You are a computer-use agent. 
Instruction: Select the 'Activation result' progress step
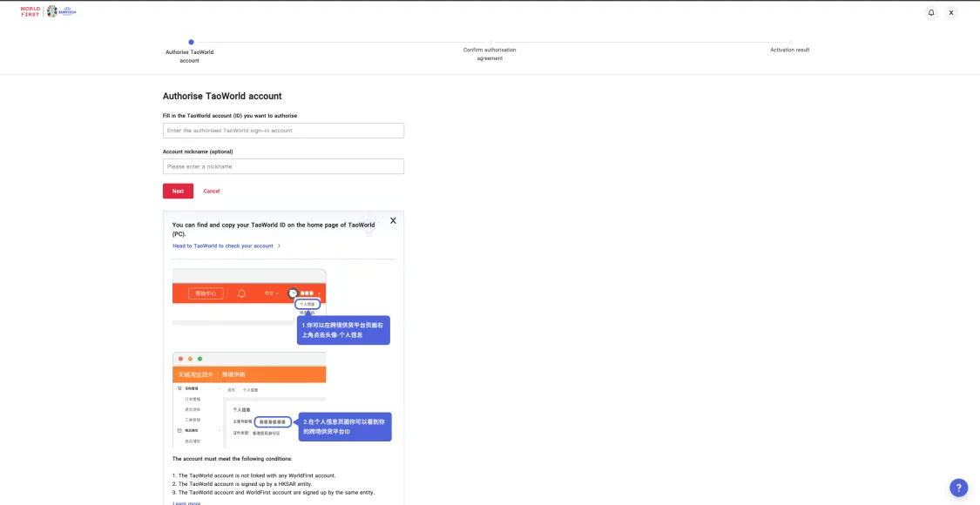pos(790,47)
